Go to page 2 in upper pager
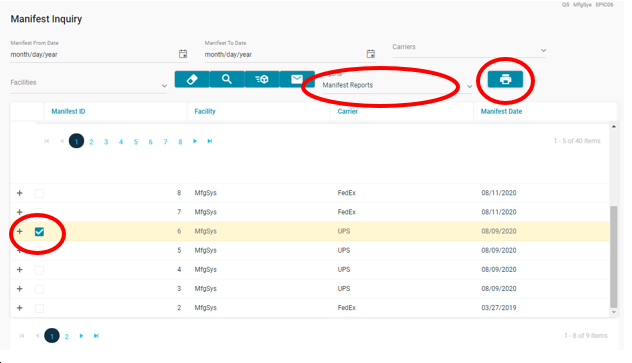The width and height of the screenshot is (632, 363). (x=91, y=142)
